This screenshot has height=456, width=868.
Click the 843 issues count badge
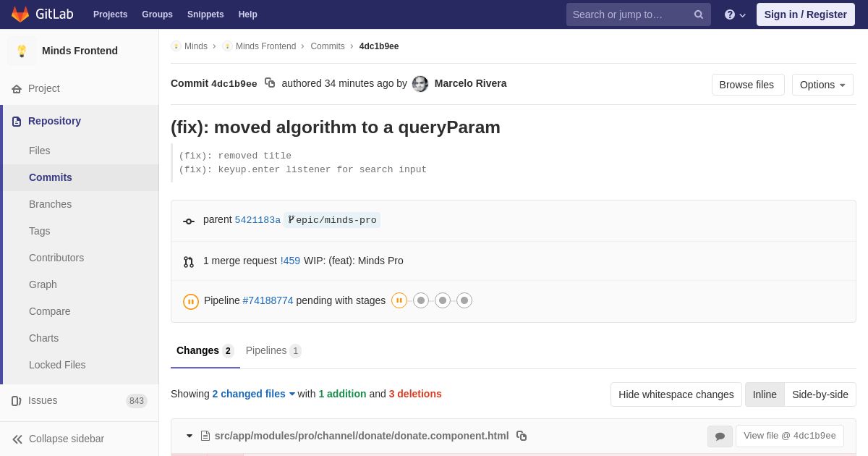click(x=137, y=401)
